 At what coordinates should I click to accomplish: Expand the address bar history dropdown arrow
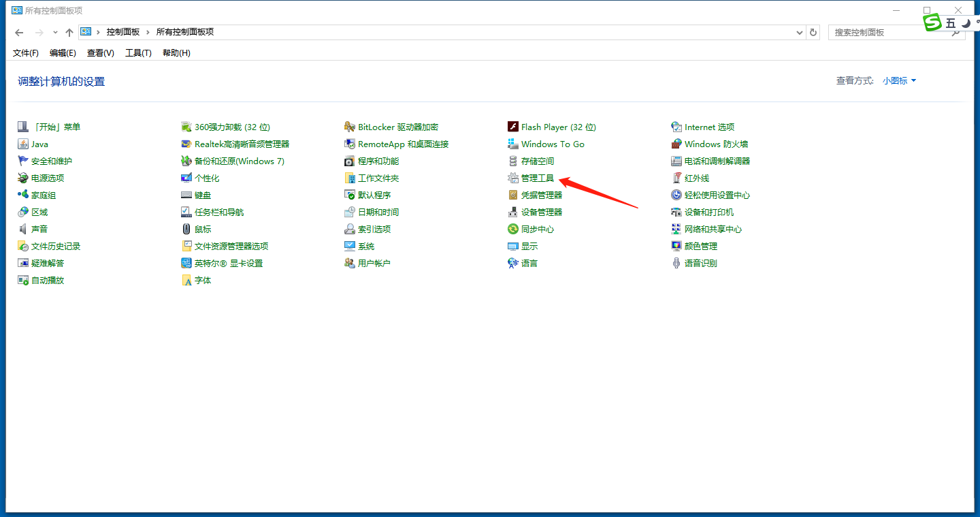pos(800,32)
